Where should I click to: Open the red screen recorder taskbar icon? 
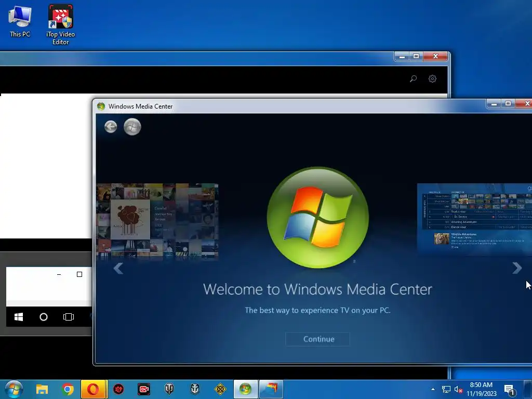coord(144,389)
